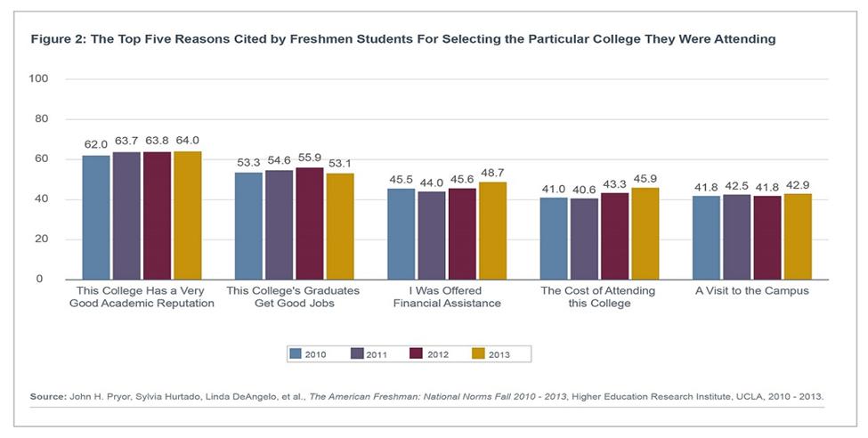Click the 64.0 data label
This screenshot has height=438, width=868.
coord(187,140)
